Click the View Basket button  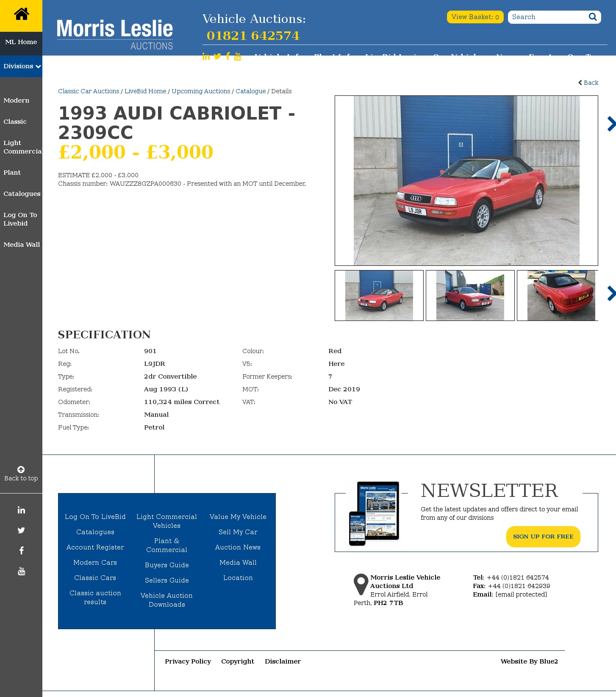coord(475,17)
